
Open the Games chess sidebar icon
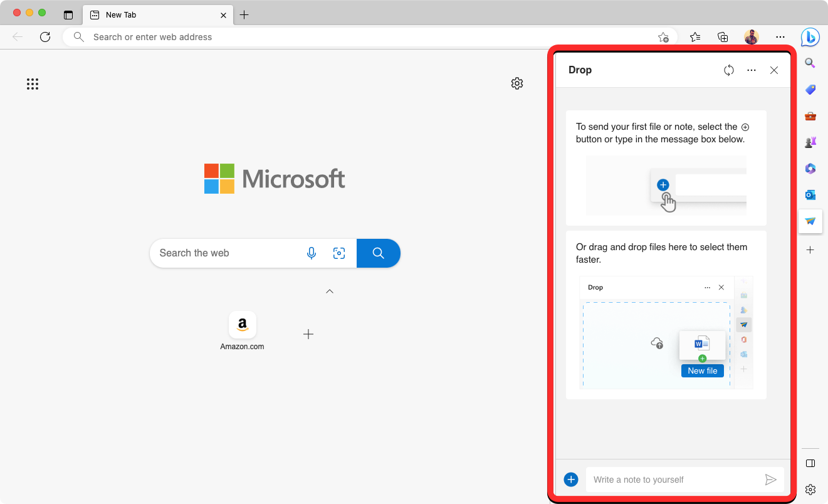click(810, 142)
